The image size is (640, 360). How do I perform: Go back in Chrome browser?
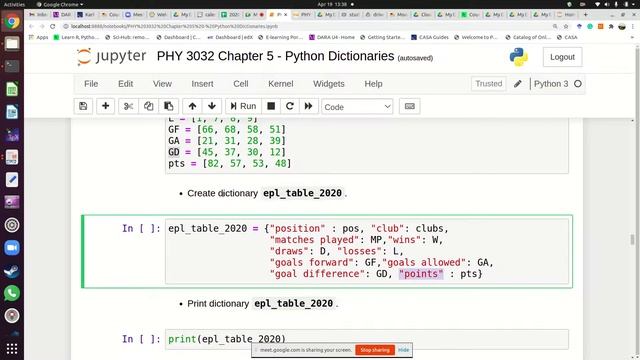point(31,26)
